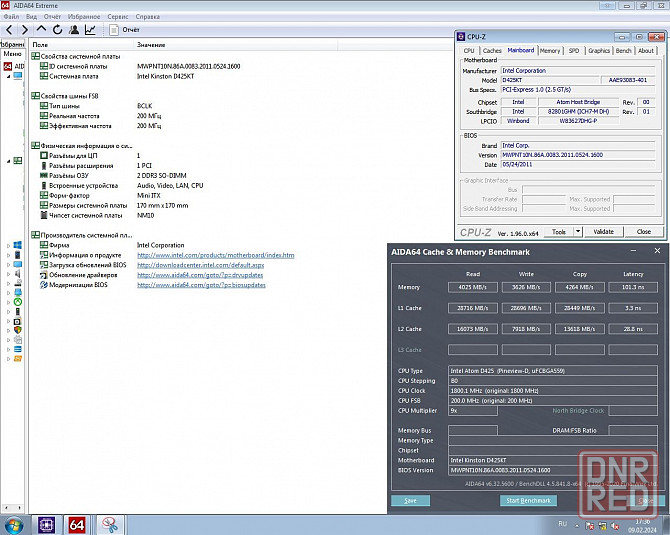Switch to the SPD tab in CPU-Z
Viewport: 670px width, 535px height.
573,50
